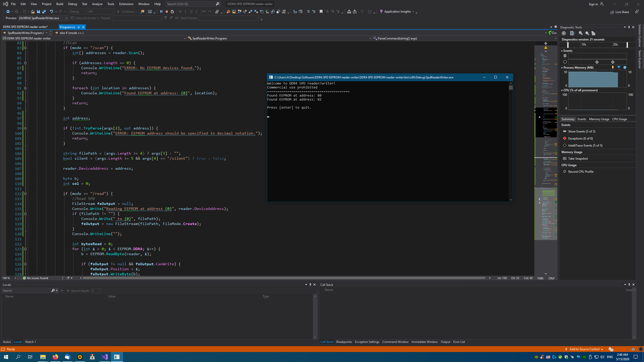
Task: Select Events tab in Diagnostic Tools
Action: tap(582, 119)
